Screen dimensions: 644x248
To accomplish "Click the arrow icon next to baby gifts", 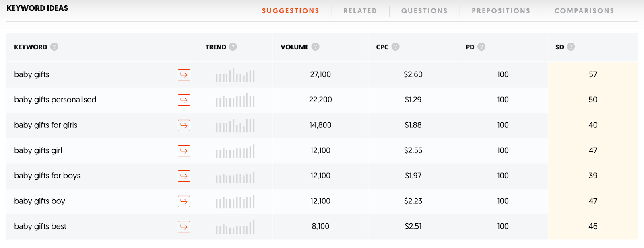I will point(184,75).
